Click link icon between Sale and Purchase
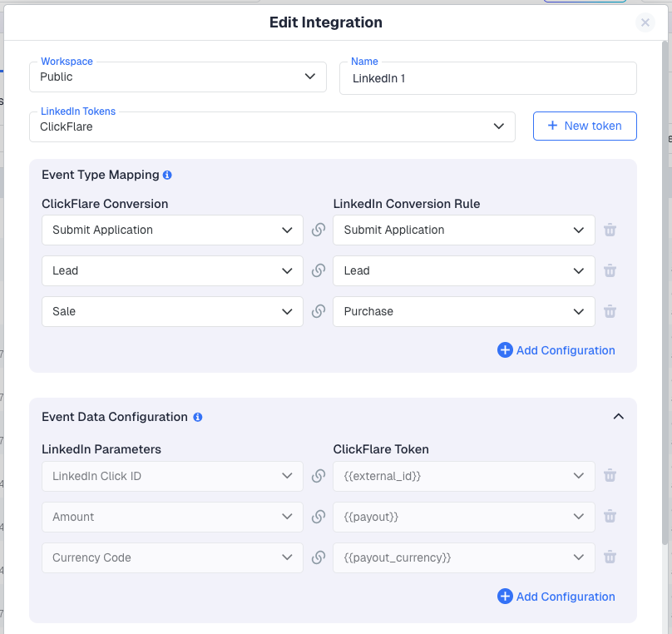 pyautogui.click(x=318, y=312)
